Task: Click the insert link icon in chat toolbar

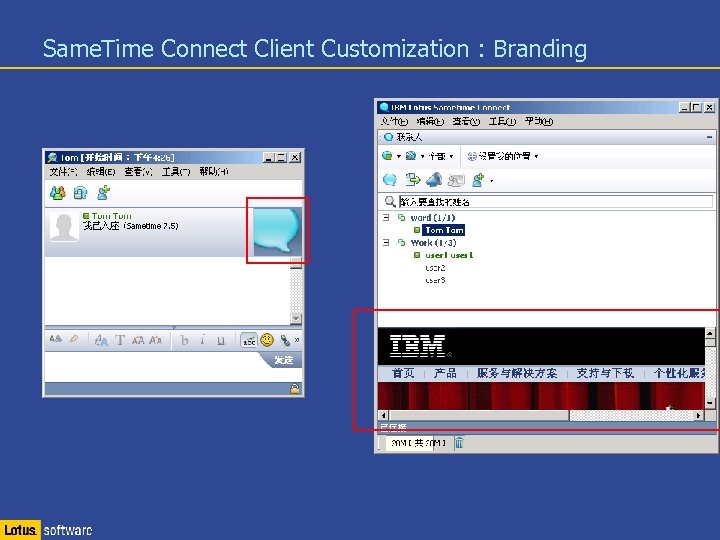Action: 285,340
